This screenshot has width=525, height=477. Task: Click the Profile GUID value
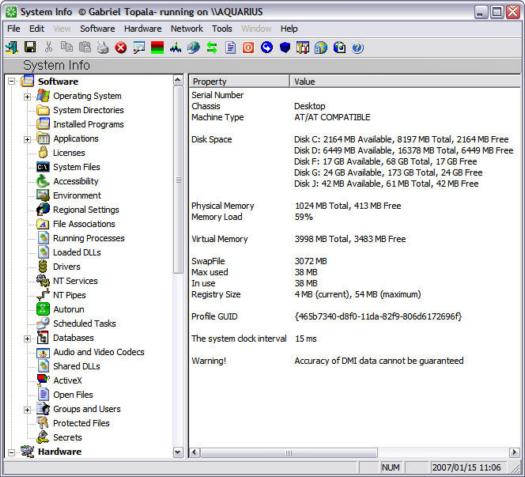click(378, 316)
